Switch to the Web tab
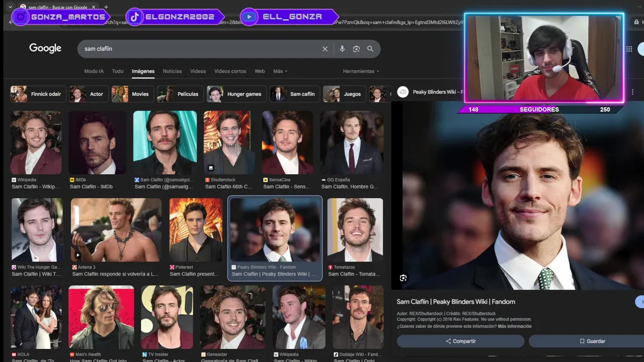 point(260,71)
